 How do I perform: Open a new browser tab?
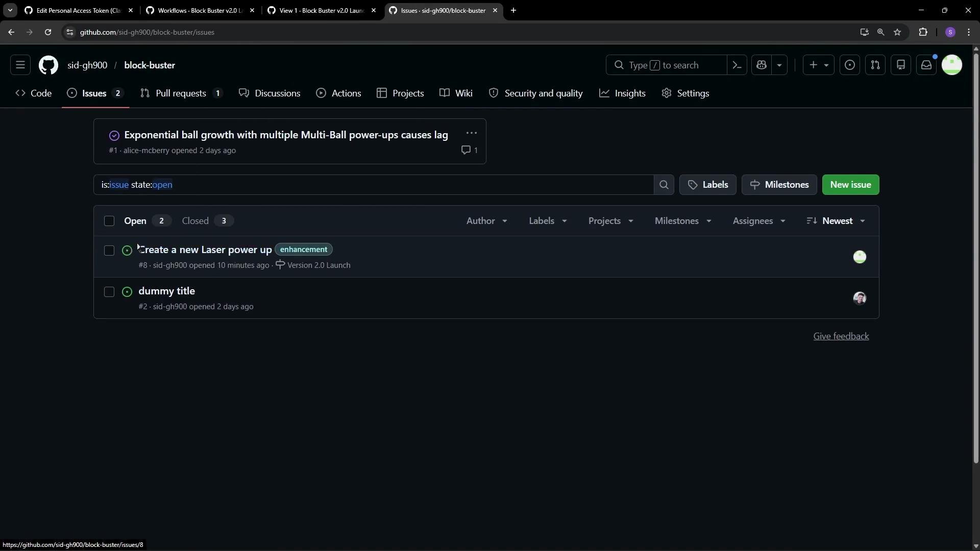click(513, 10)
